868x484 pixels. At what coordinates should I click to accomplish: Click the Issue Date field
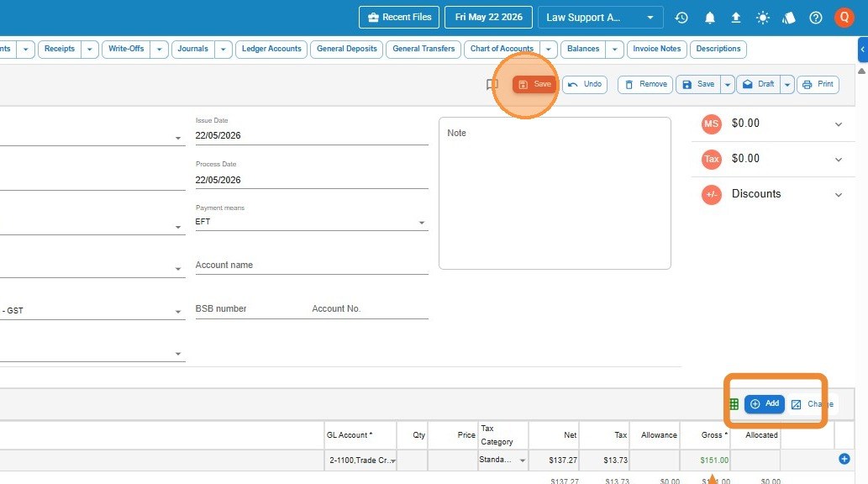[312, 135]
